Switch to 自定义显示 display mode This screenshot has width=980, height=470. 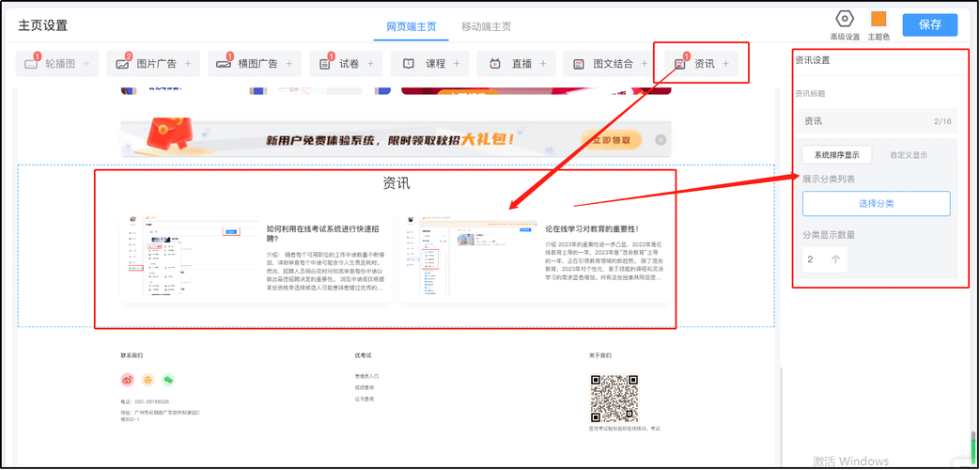click(909, 155)
